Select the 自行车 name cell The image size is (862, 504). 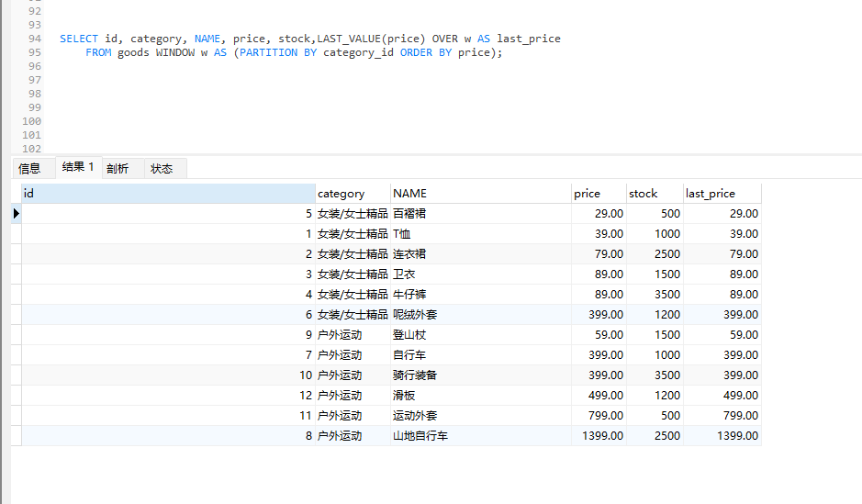point(481,355)
